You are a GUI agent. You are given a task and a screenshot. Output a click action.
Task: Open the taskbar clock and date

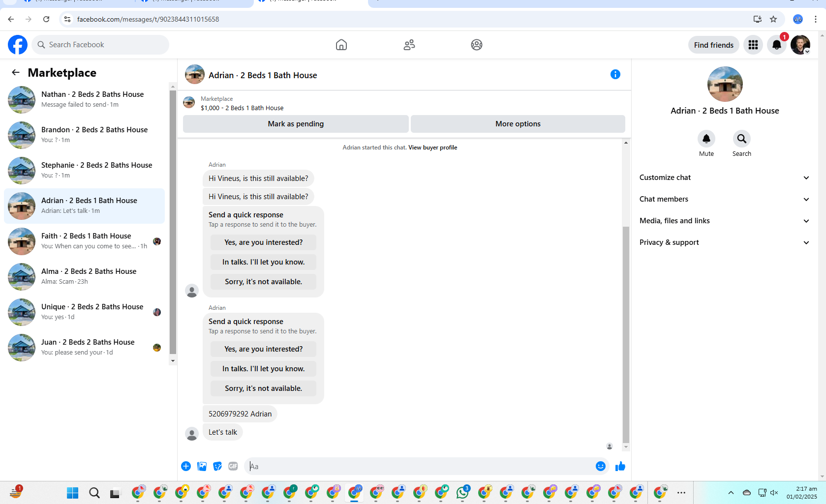(802, 493)
